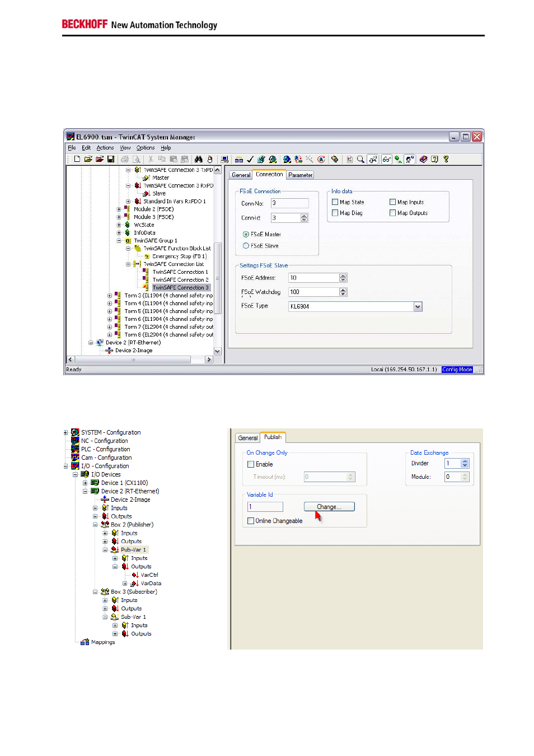Image resolution: width=534 pixels, height=756 pixels.
Task: Select the FSoE Slave radio button
Action: point(246,245)
